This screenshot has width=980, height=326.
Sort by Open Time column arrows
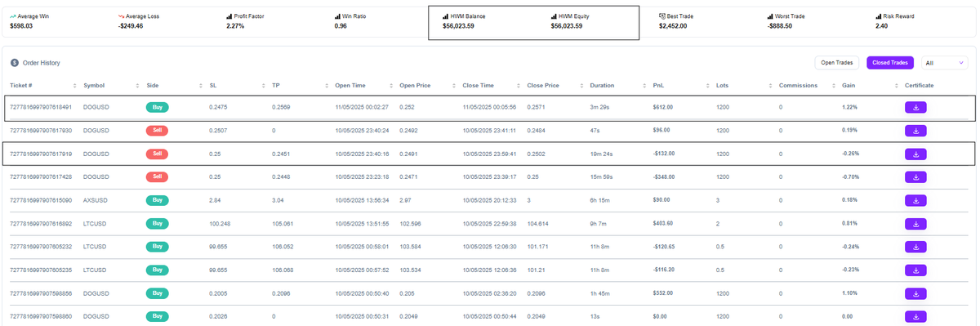(x=390, y=85)
